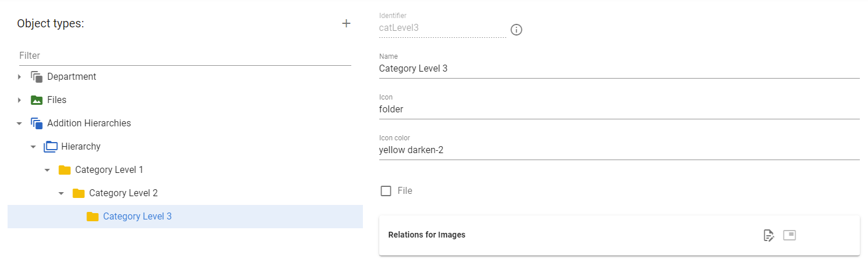Click the Icon color field yellow darken-2
Viewport: 868px width, 262px height.
pos(619,150)
